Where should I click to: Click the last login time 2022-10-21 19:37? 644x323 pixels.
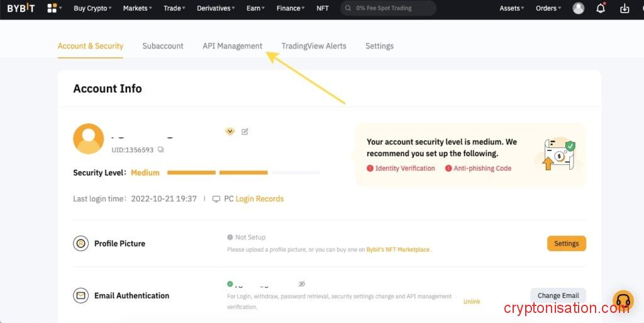(164, 199)
